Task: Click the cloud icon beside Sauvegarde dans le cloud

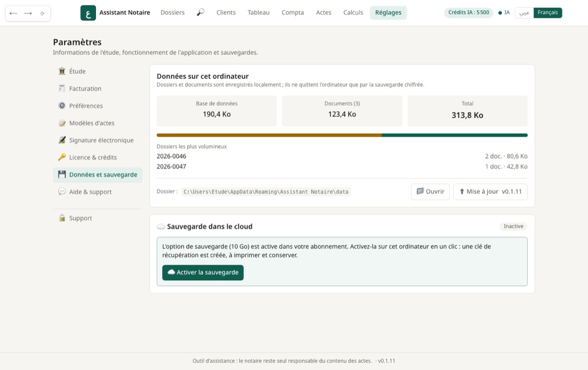Action: 161,226
